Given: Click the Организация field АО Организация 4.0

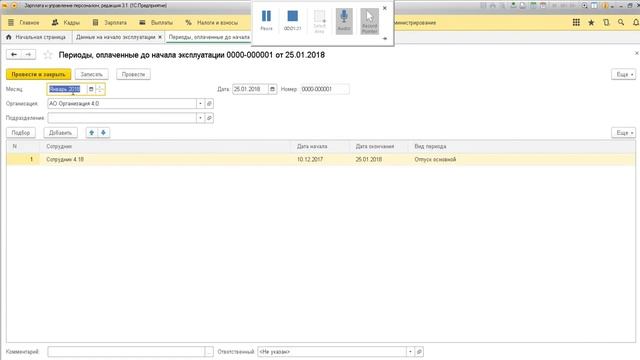Looking at the screenshot, I should click(x=122, y=104).
